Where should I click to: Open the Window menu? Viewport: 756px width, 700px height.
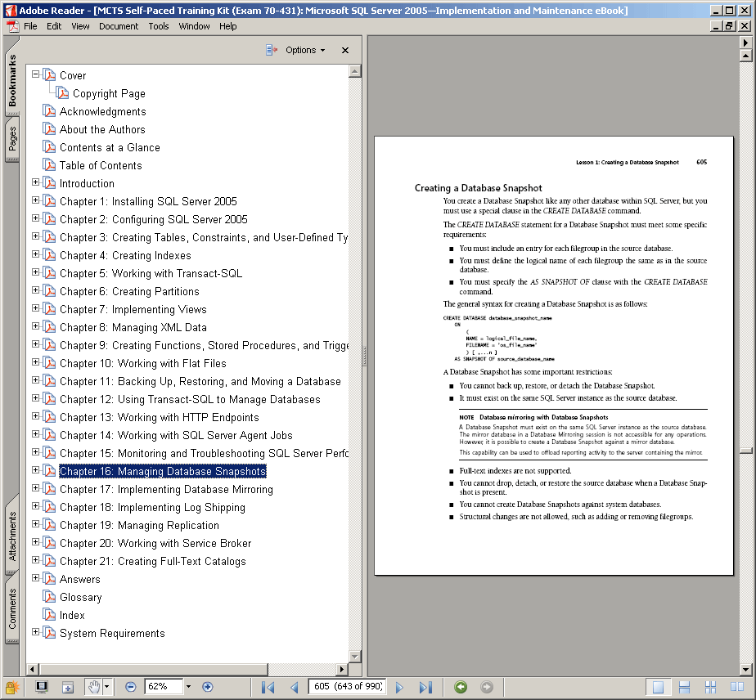click(x=194, y=26)
